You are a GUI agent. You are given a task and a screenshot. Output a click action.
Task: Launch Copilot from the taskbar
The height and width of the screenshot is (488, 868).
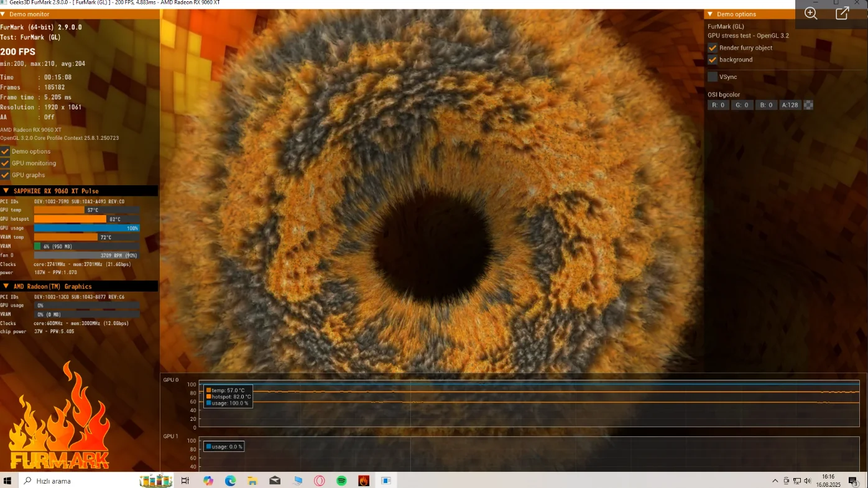pos(208,481)
